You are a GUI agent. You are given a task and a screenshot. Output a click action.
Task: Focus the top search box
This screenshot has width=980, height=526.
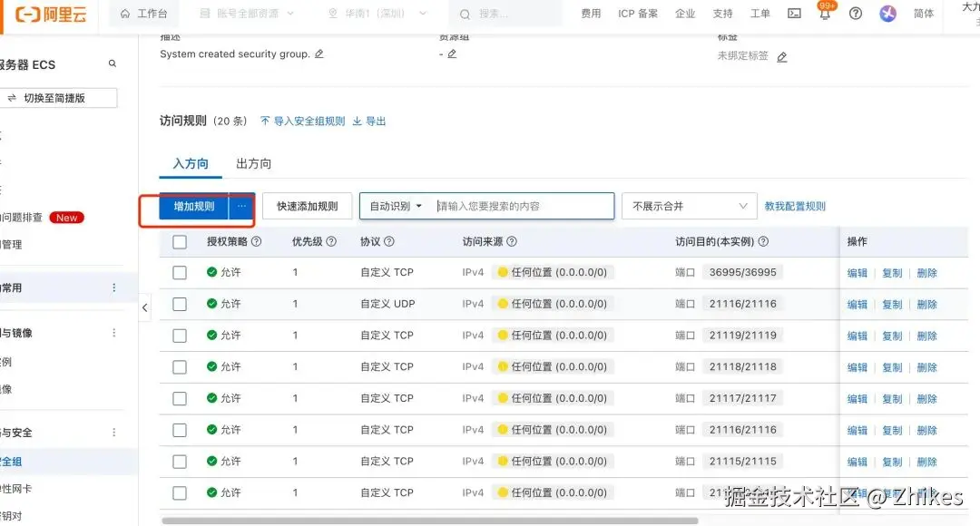coord(505,14)
